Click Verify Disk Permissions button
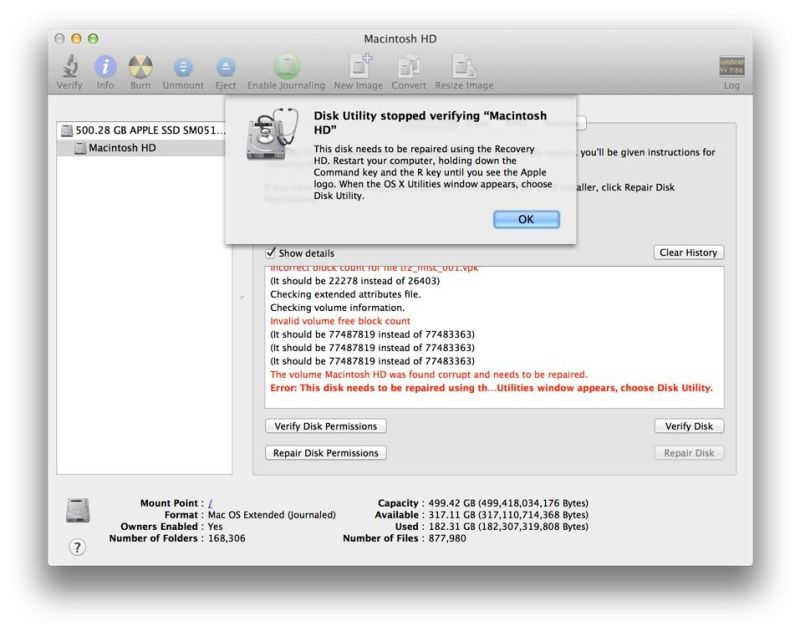 326,426
